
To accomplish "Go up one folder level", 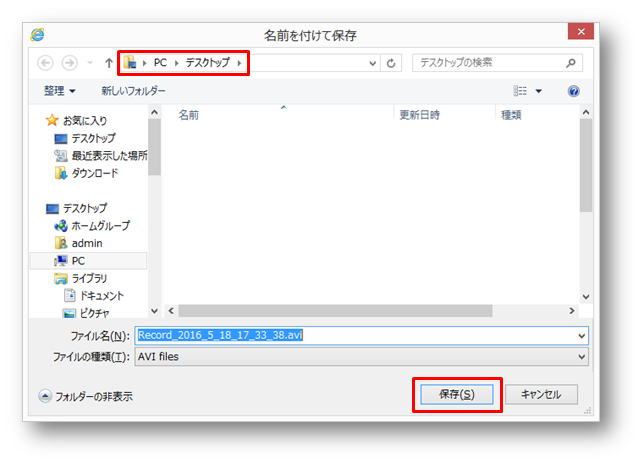I will point(109,63).
